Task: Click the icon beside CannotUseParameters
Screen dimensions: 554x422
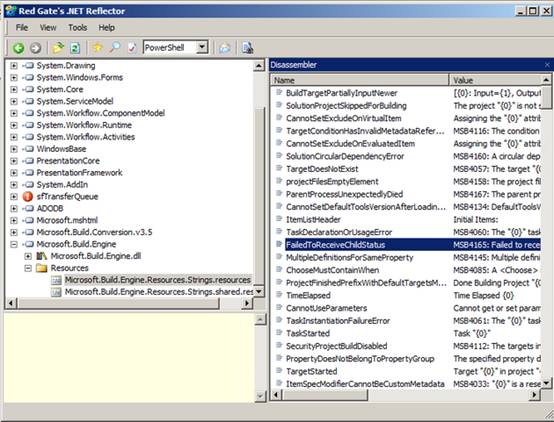Action: coord(279,307)
